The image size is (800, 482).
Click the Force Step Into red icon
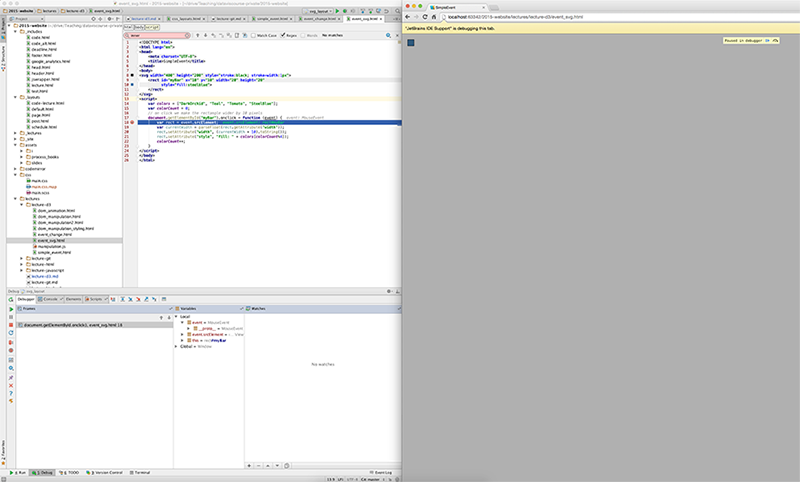pos(138,299)
